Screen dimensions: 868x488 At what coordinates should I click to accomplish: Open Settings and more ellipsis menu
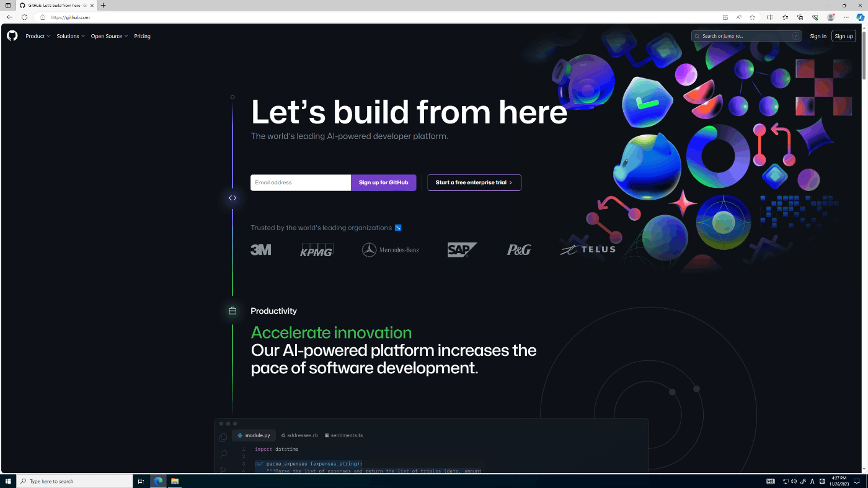[x=846, y=17]
